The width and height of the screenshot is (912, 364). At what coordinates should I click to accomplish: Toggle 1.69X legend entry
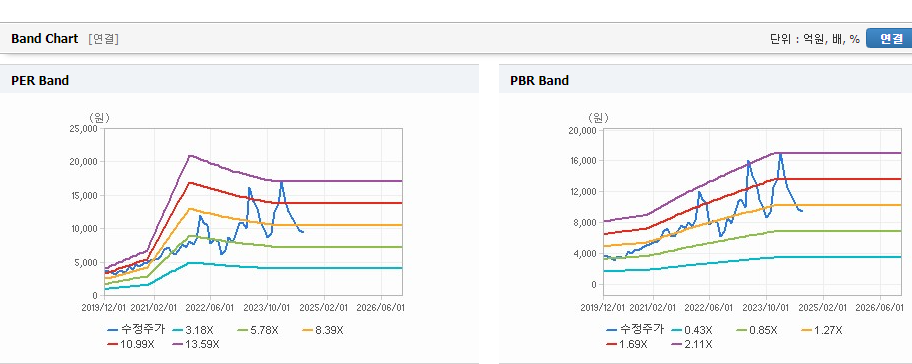point(626,344)
